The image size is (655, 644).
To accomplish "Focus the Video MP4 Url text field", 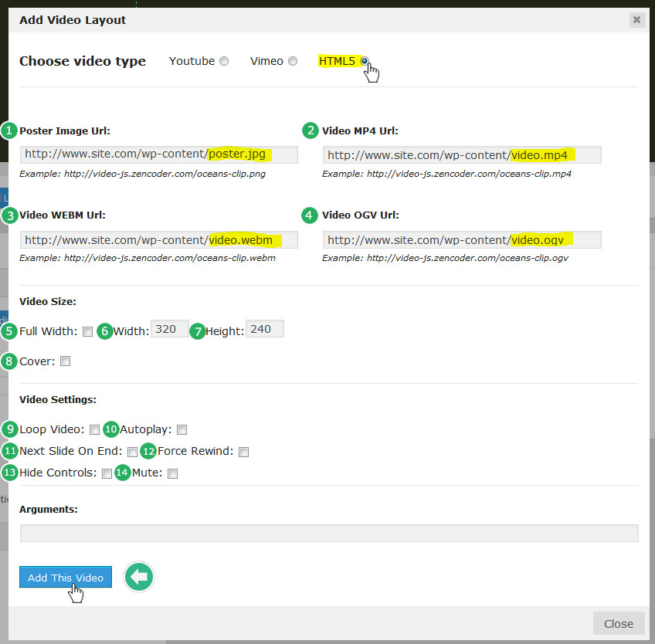I will pos(461,155).
